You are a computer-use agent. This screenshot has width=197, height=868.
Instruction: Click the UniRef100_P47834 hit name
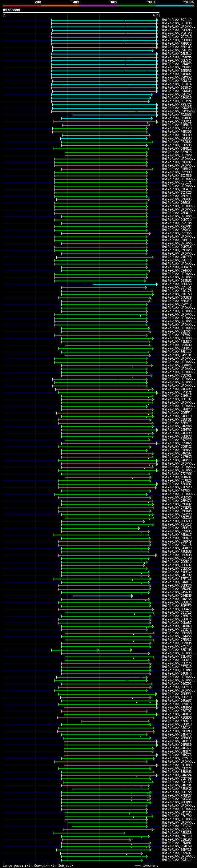point(177,491)
